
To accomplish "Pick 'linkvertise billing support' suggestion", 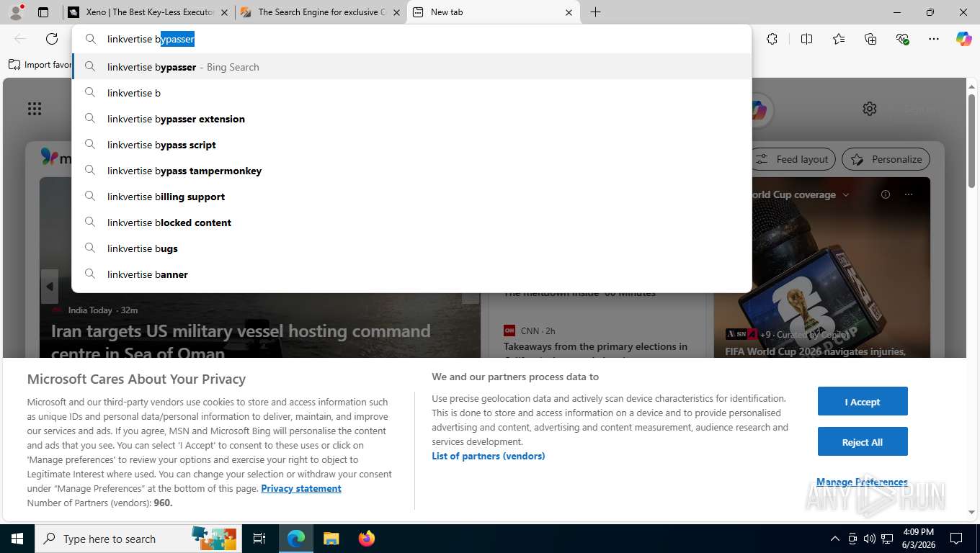I will point(411,197).
